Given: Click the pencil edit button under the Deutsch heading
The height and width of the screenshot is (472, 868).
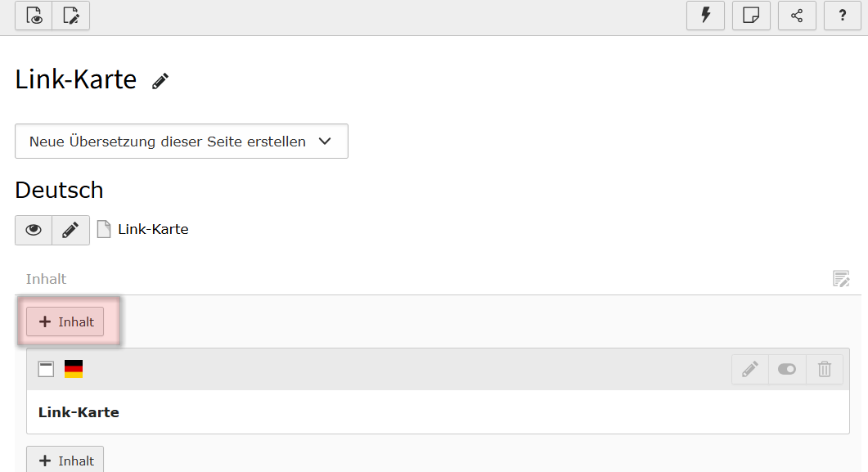Looking at the screenshot, I should 71,230.
